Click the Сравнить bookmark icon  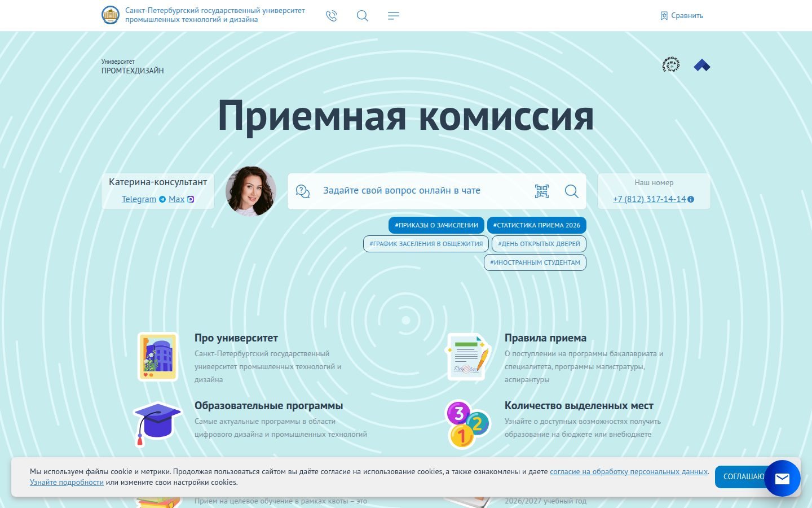tap(664, 16)
